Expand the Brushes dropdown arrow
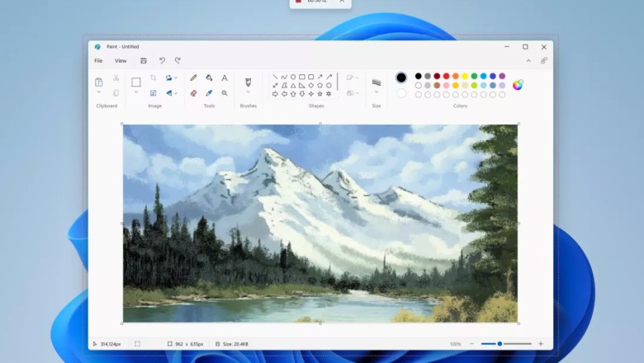 tap(248, 92)
